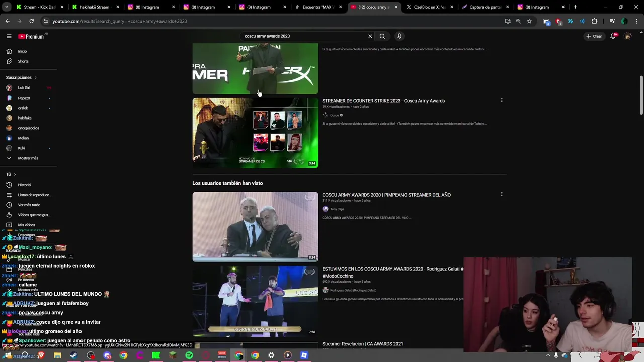Expand the Suscripciones section
The image size is (644, 362).
[x=21, y=77]
